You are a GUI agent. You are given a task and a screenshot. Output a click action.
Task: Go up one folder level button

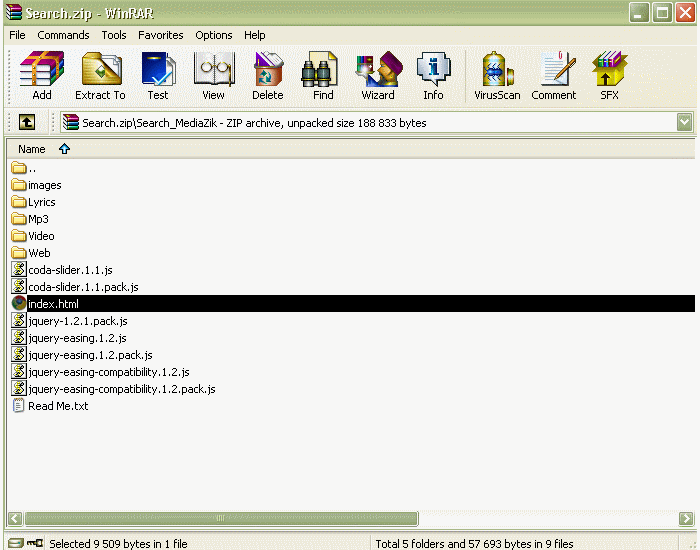[x=27, y=122]
